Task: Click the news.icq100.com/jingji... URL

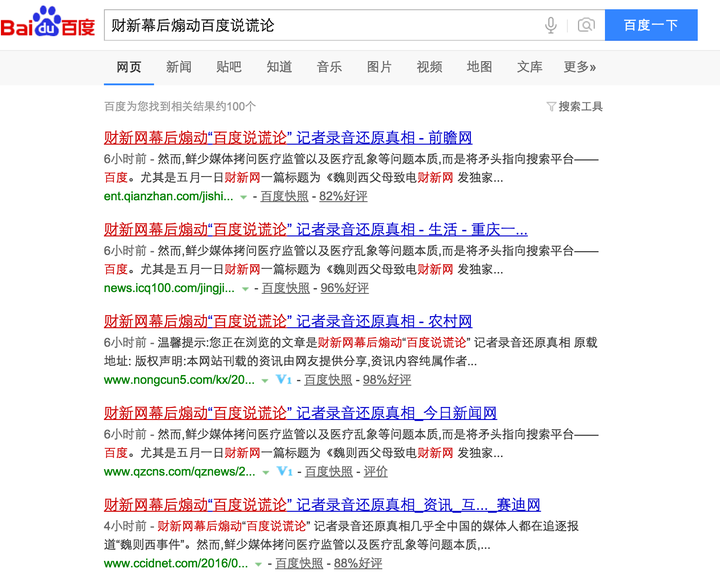Action: tap(169, 288)
